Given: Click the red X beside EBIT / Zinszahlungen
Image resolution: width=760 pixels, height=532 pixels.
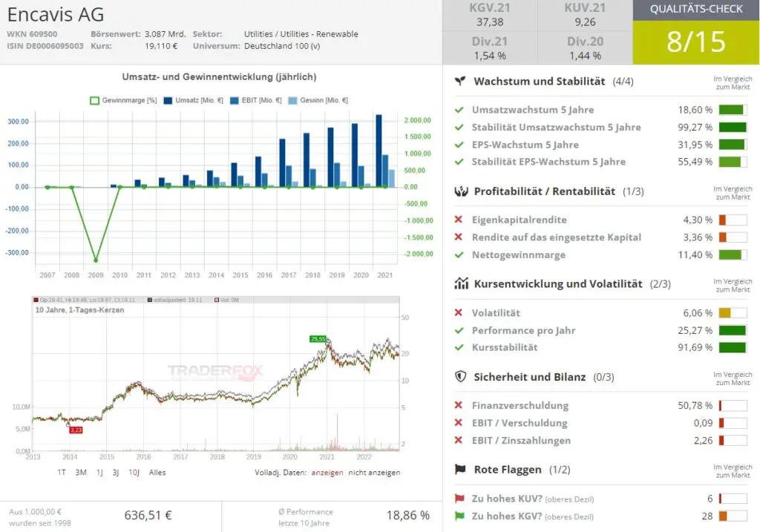Looking at the screenshot, I should point(459,440).
